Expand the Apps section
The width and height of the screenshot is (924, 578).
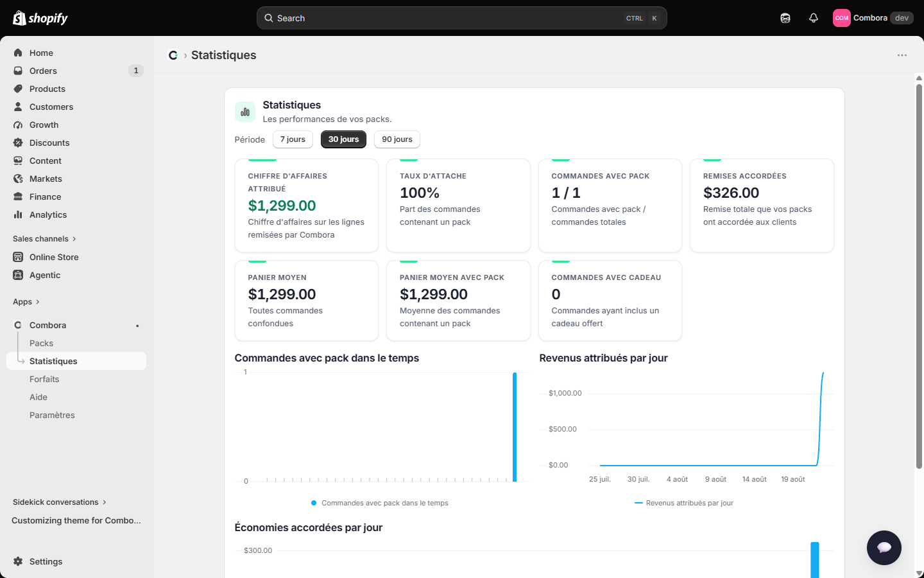(x=26, y=302)
